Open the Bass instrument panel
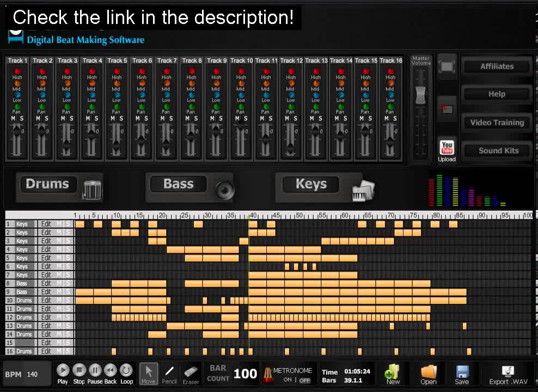Viewport: 538px width, 392px height. tap(179, 184)
